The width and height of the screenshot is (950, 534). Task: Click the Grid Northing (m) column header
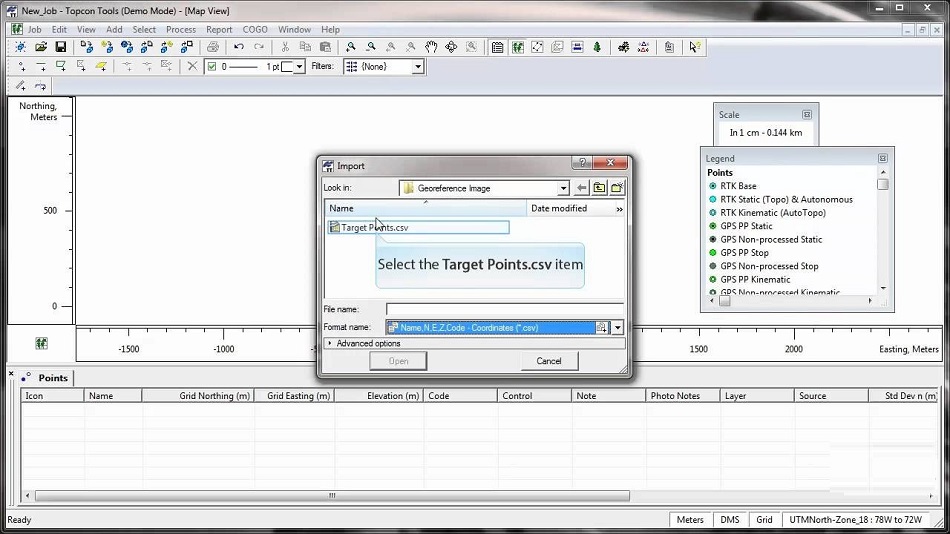198,396
